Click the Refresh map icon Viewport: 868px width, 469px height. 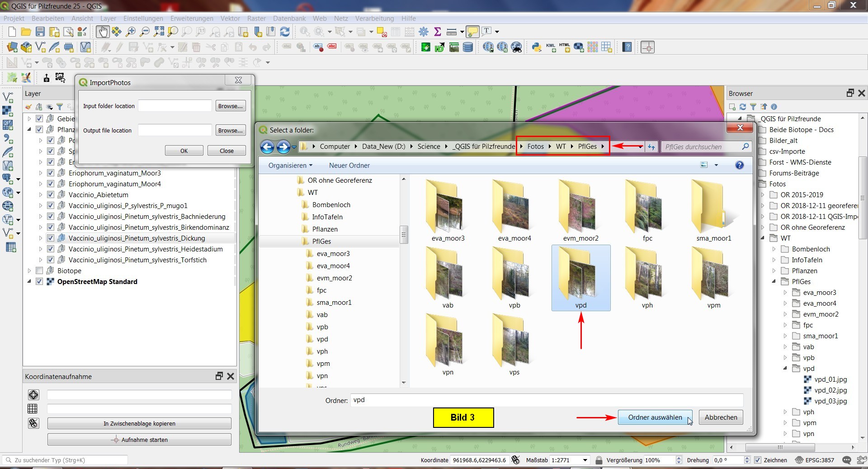pos(285,32)
